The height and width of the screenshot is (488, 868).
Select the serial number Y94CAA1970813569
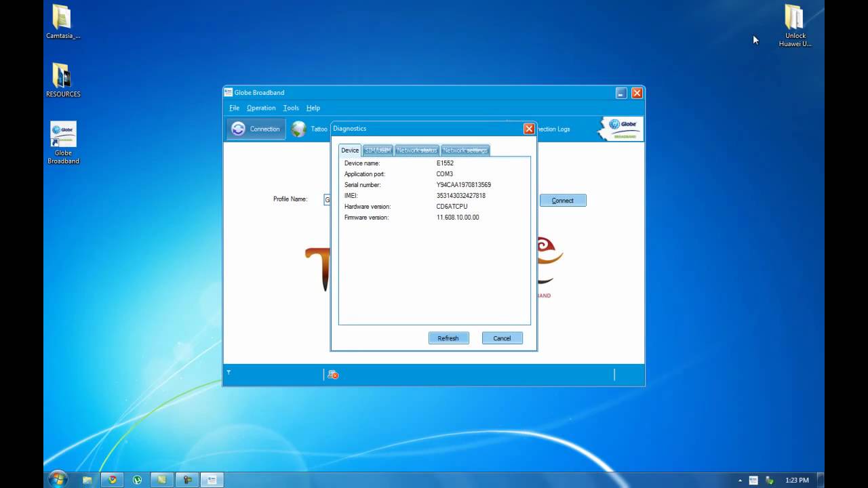pos(464,185)
